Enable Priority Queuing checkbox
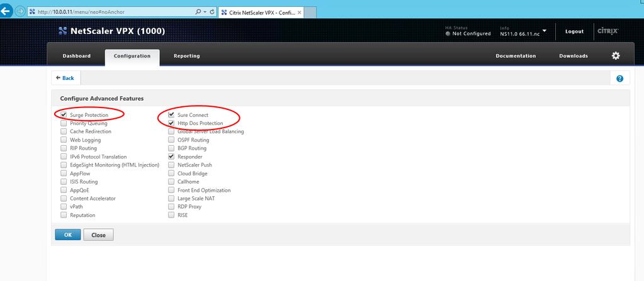The width and height of the screenshot is (644, 281). [63, 123]
